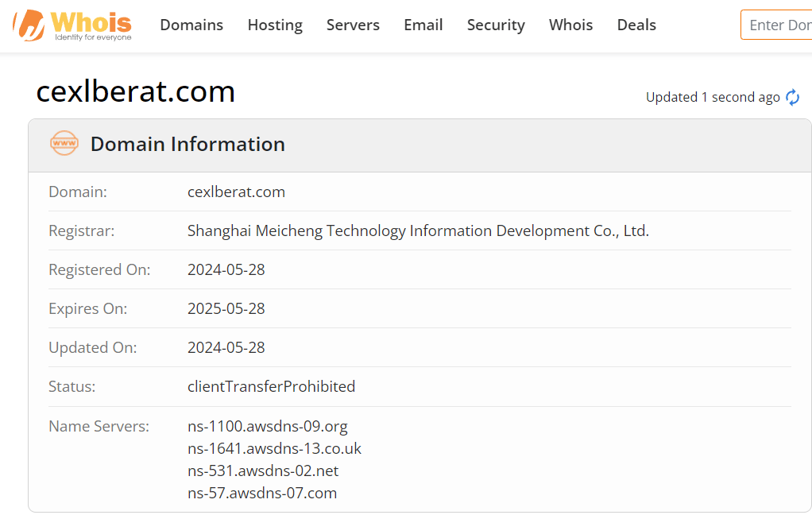Click the Expires On: label
The height and width of the screenshot is (515, 812).
(x=87, y=309)
